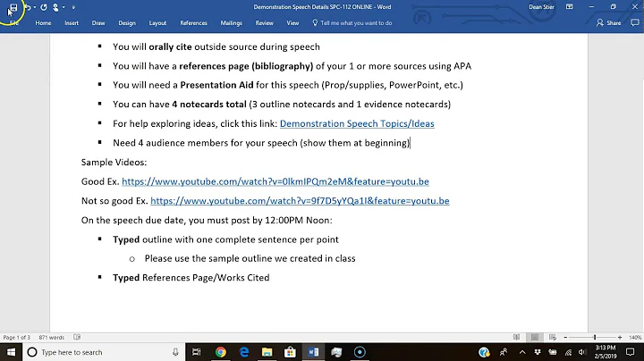This screenshot has height=361, width=644.
Task: Click the volume speaker tray icon
Action: point(582,352)
